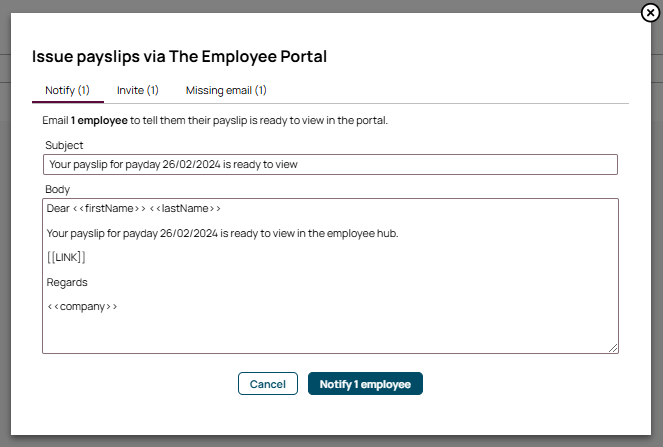Switch to the Notify (1) tab

coord(68,90)
